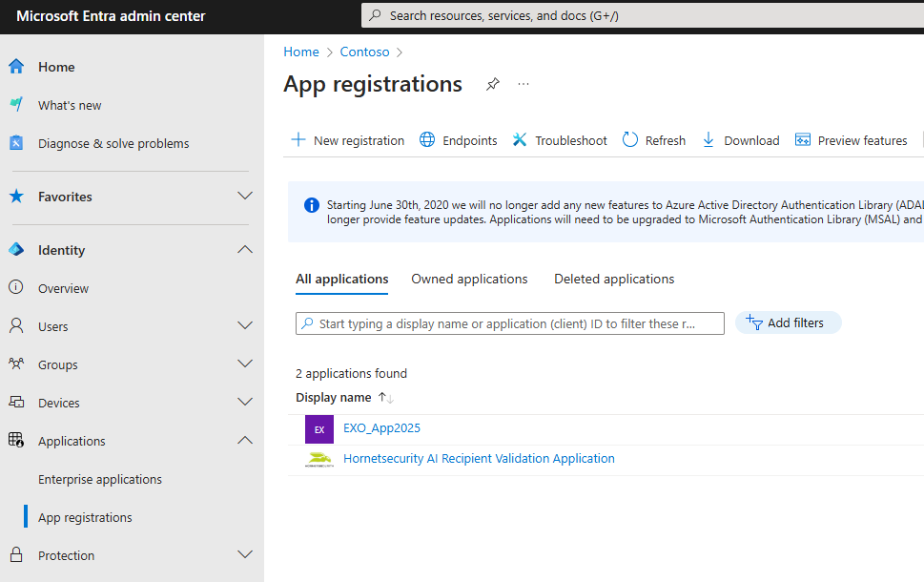
Task: Click the Identity diamond icon
Action: (16, 249)
